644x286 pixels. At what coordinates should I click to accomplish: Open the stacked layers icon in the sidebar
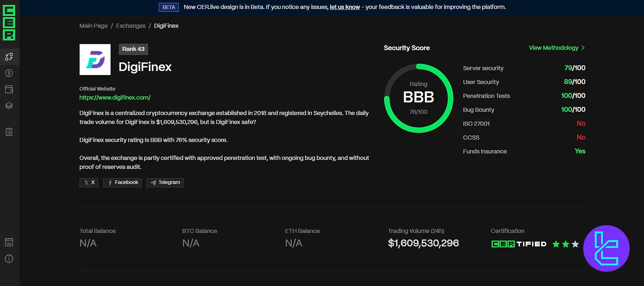tap(9, 106)
